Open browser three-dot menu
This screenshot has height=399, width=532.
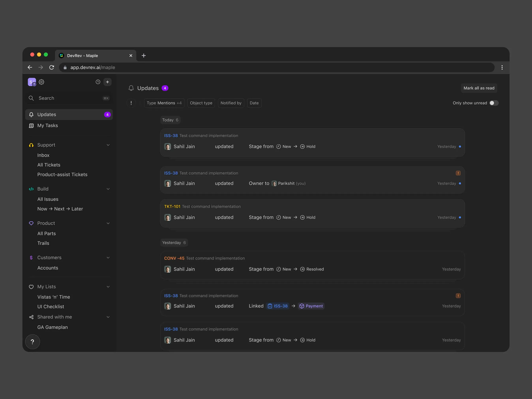click(x=502, y=67)
